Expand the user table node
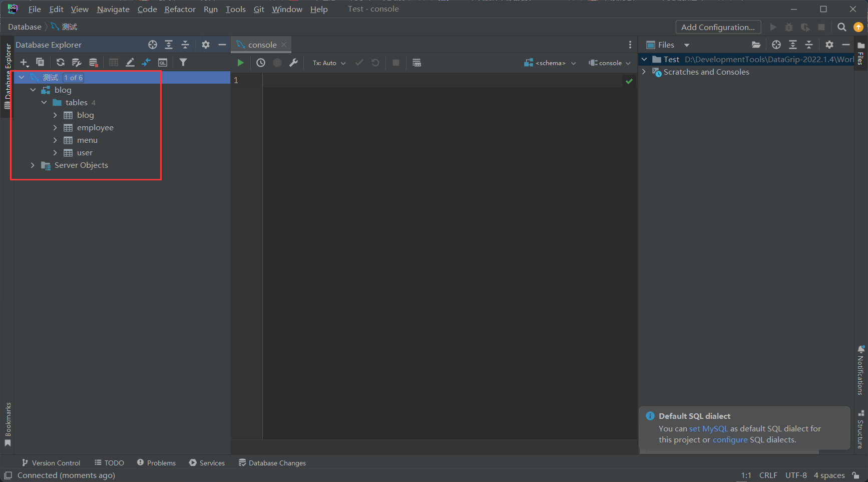Image resolution: width=868 pixels, height=482 pixels. 55,153
